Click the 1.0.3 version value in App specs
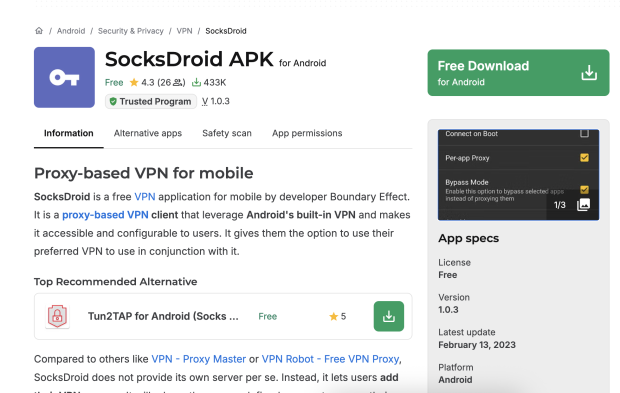 tap(448, 310)
